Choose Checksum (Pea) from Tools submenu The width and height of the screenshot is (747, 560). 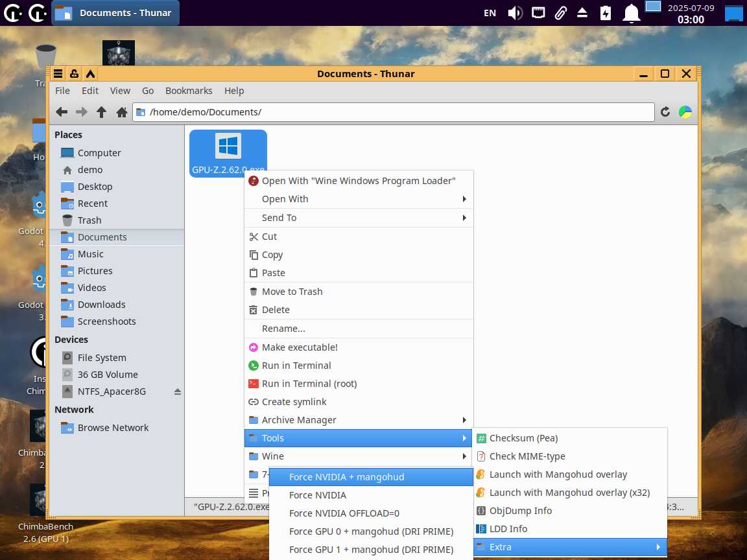(523, 438)
